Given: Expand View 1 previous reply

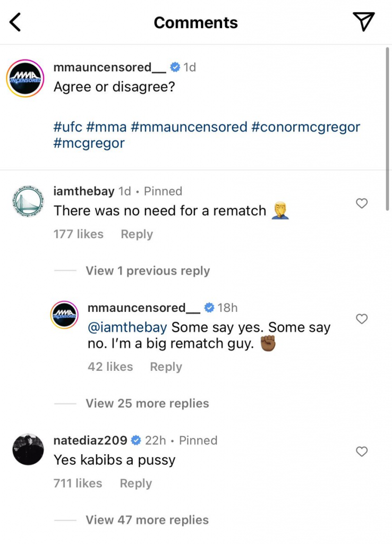Looking at the screenshot, I should pyautogui.click(x=148, y=271).
